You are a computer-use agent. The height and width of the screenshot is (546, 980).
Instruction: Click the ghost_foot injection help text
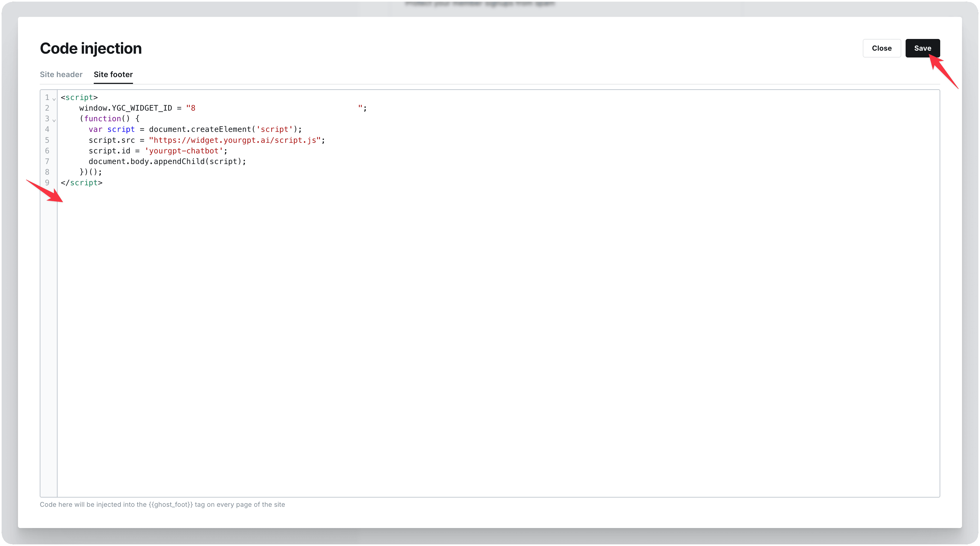(162, 505)
